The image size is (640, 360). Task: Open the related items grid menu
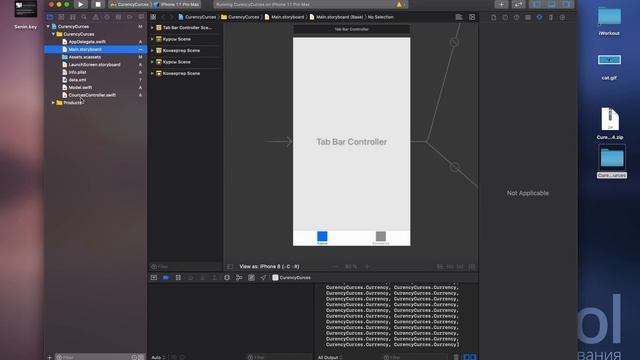click(153, 17)
